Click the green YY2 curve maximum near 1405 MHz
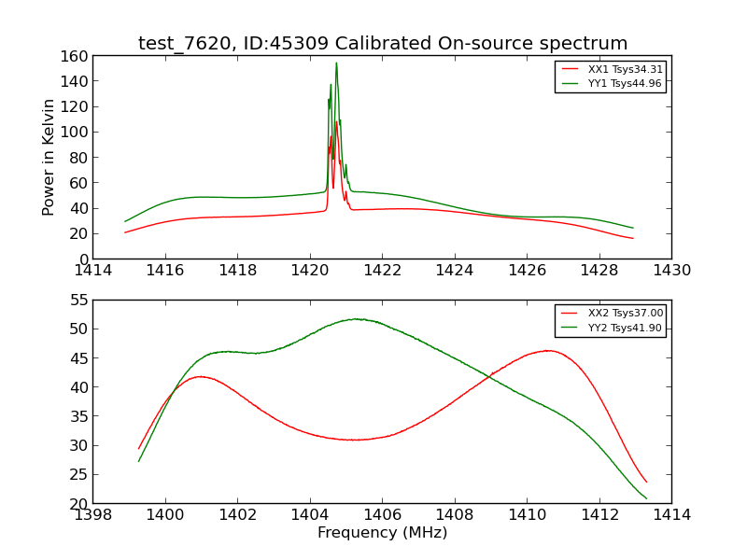Image resolution: width=747 pixels, height=560 pixels. pyautogui.click(x=358, y=319)
